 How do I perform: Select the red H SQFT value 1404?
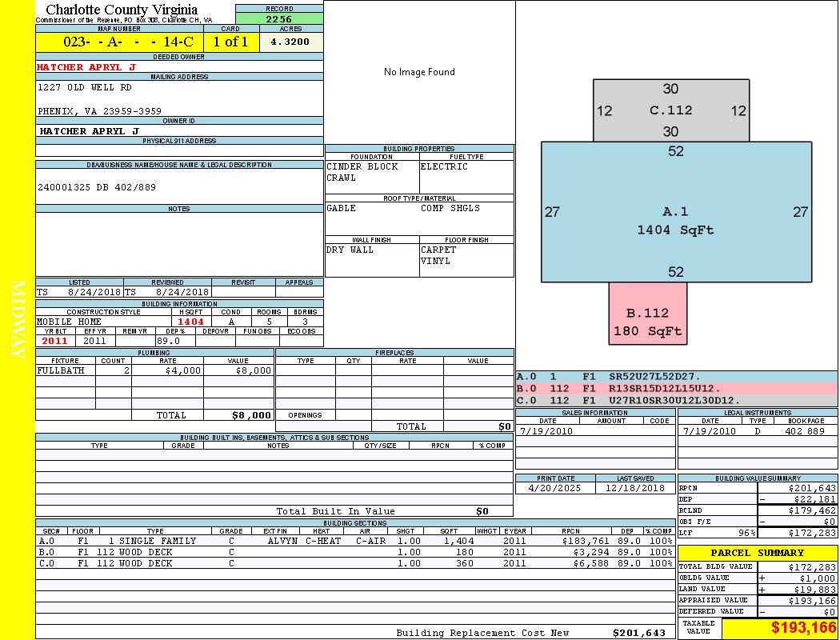pyautogui.click(x=191, y=322)
